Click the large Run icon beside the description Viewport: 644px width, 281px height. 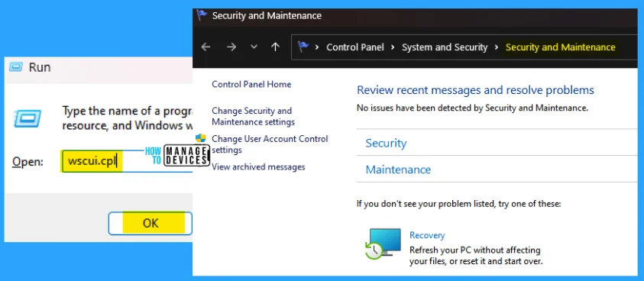(28, 118)
